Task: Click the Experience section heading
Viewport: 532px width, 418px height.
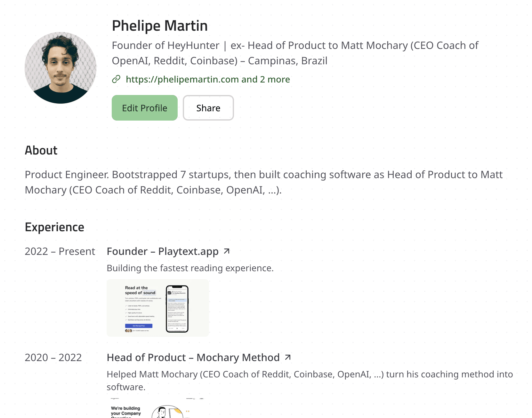Action: (54, 227)
